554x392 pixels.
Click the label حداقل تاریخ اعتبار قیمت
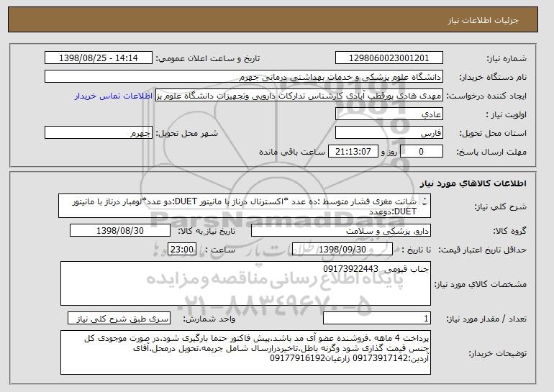pos(482,250)
